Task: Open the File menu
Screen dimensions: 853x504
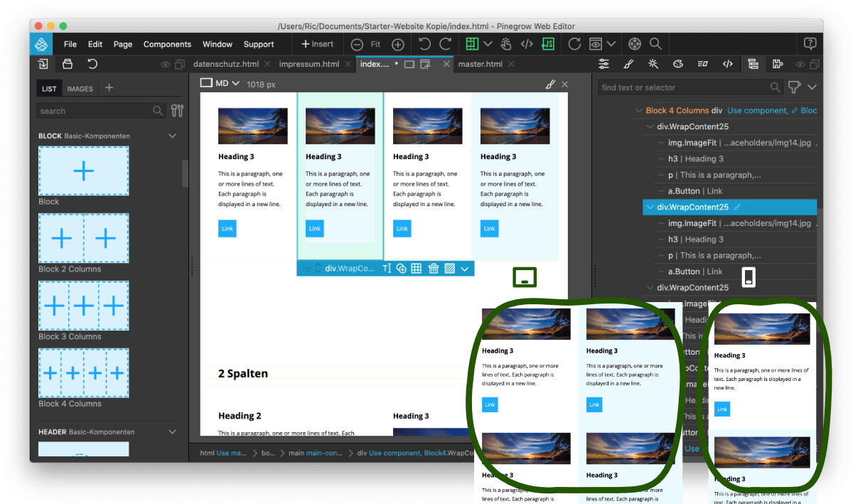Action: coord(70,44)
